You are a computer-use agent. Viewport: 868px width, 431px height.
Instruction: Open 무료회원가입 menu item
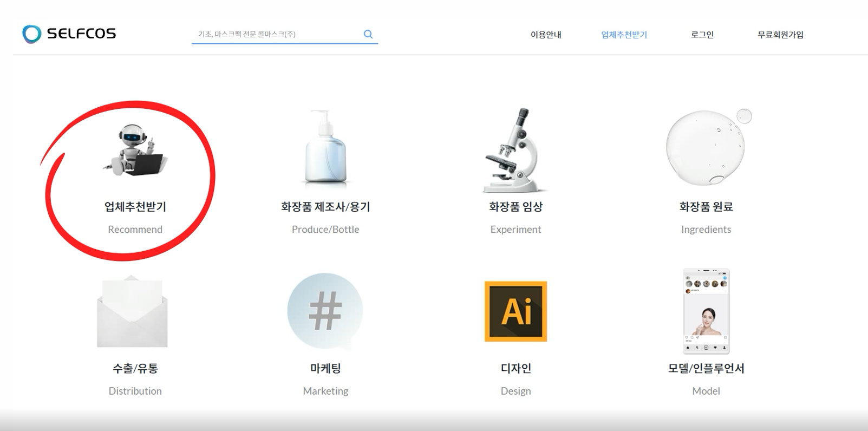tap(780, 35)
